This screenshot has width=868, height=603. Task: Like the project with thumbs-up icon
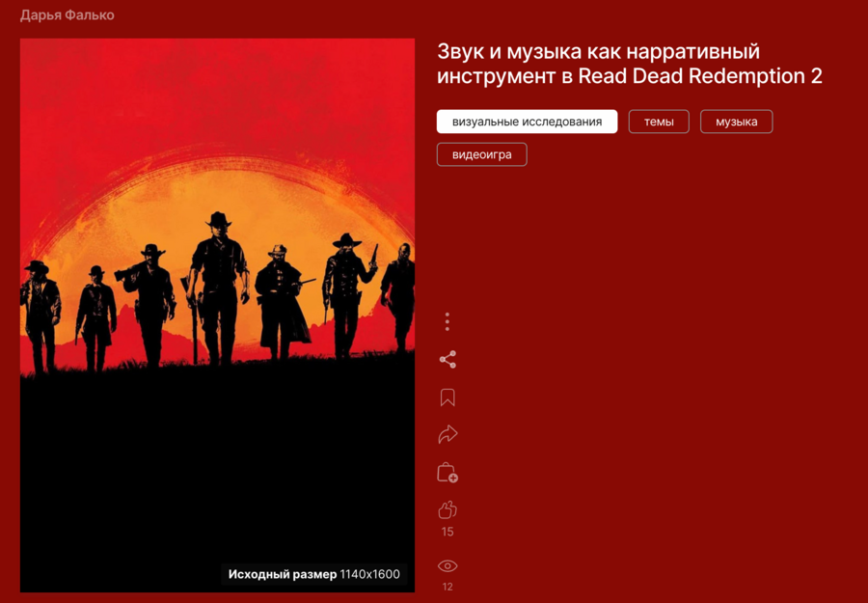(448, 509)
